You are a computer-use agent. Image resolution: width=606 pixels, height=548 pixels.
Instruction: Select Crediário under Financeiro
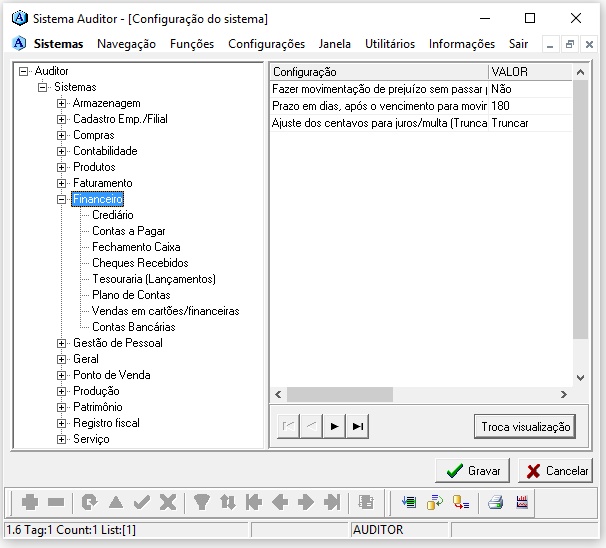(x=112, y=215)
